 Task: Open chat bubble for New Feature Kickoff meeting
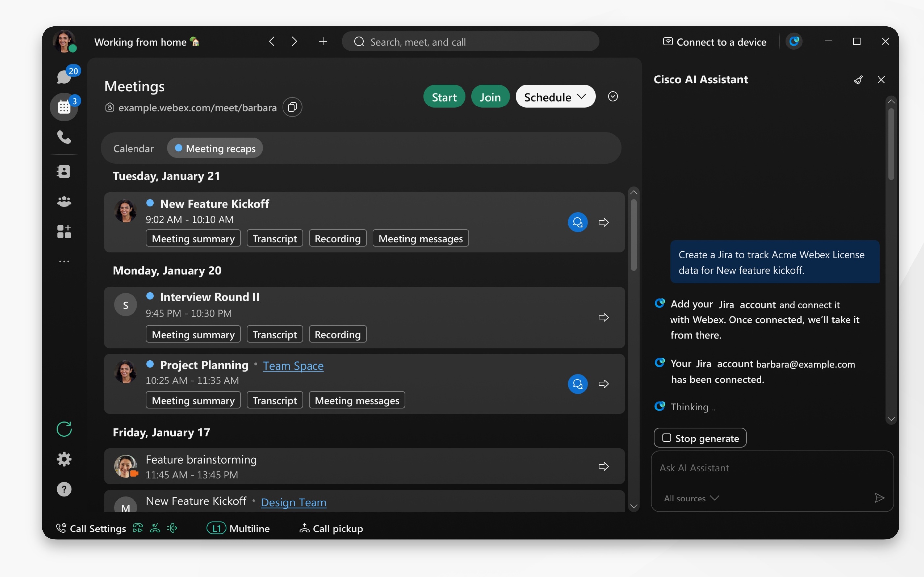pos(577,222)
